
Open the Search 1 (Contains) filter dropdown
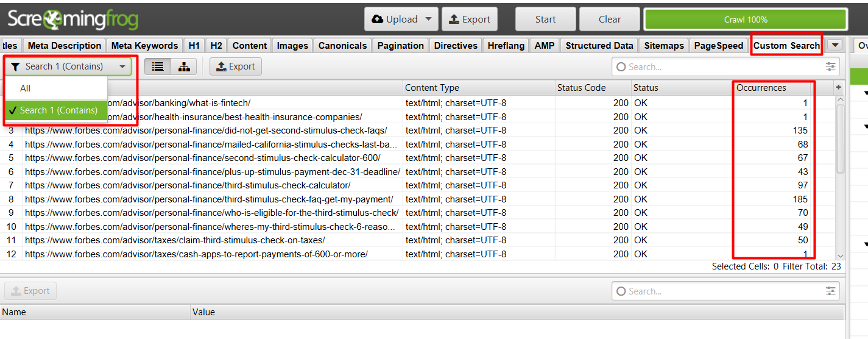68,66
